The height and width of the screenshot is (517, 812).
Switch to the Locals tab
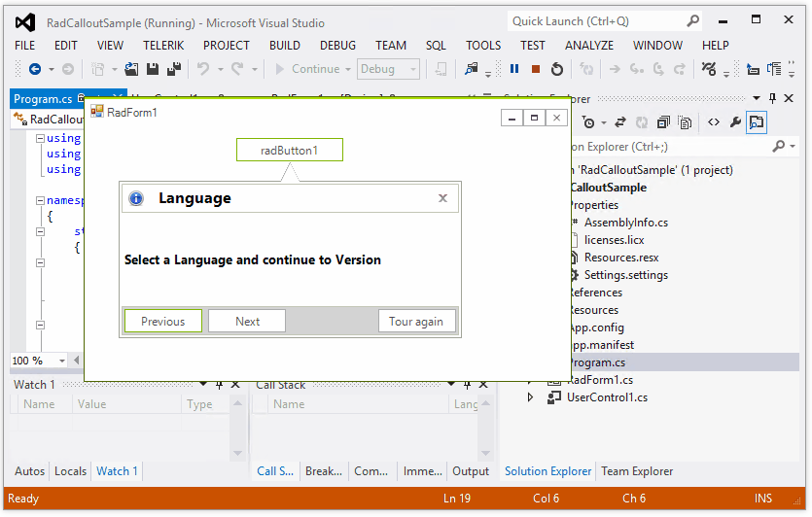pyautogui.click(x=70, y=471)
